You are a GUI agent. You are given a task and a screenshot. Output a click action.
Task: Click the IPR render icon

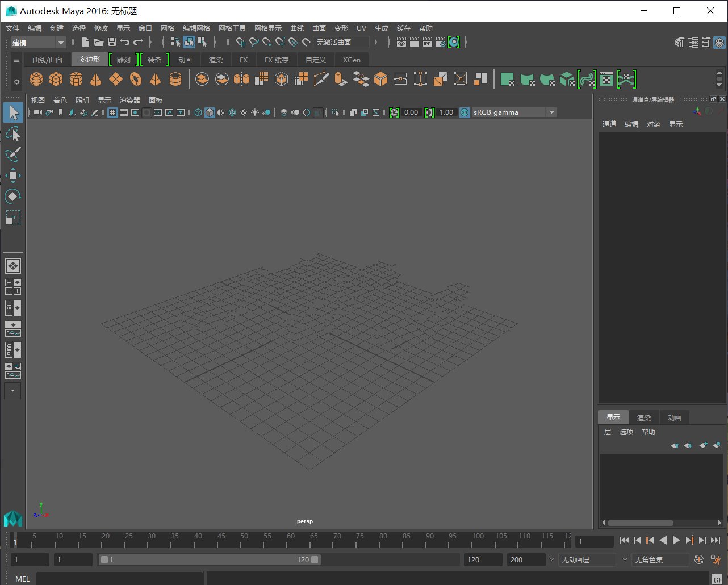pos(428,42)
